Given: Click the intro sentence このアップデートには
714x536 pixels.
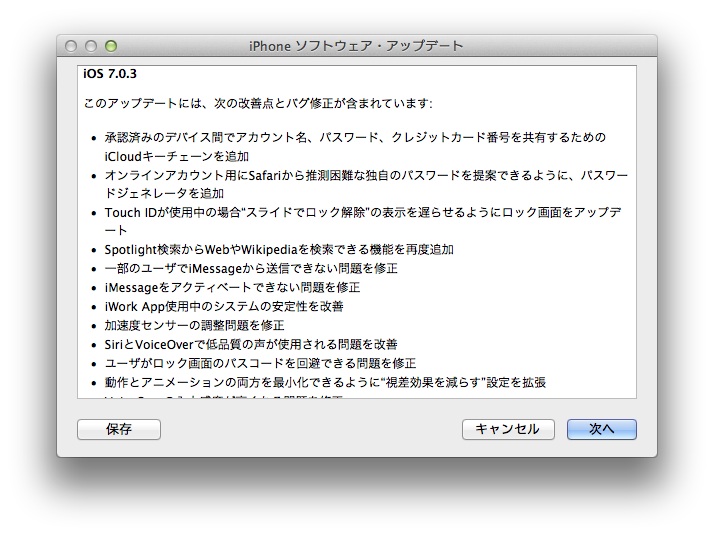Looking at the screenshot, I should click(258, 103).
